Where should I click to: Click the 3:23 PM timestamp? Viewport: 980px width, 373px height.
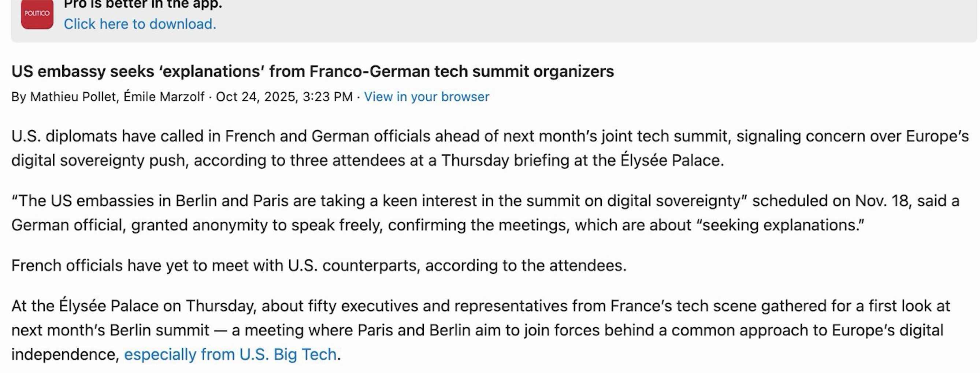point(327,97)
